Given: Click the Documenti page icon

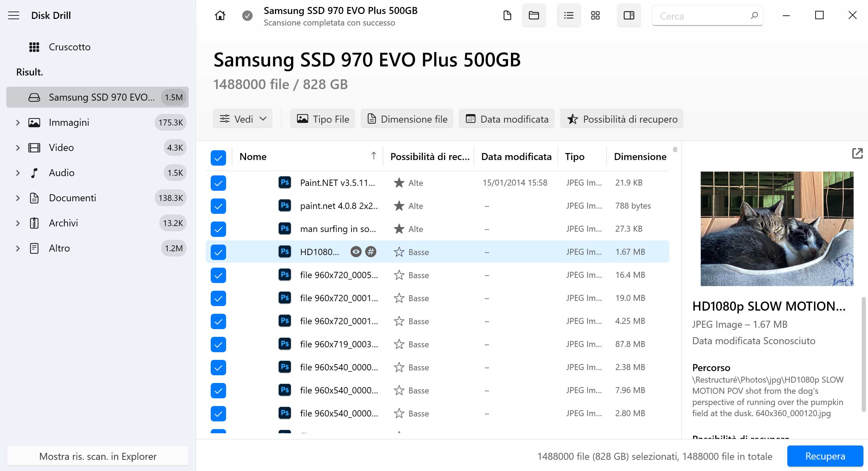Looking at the screenshot, I should [34, 198].
